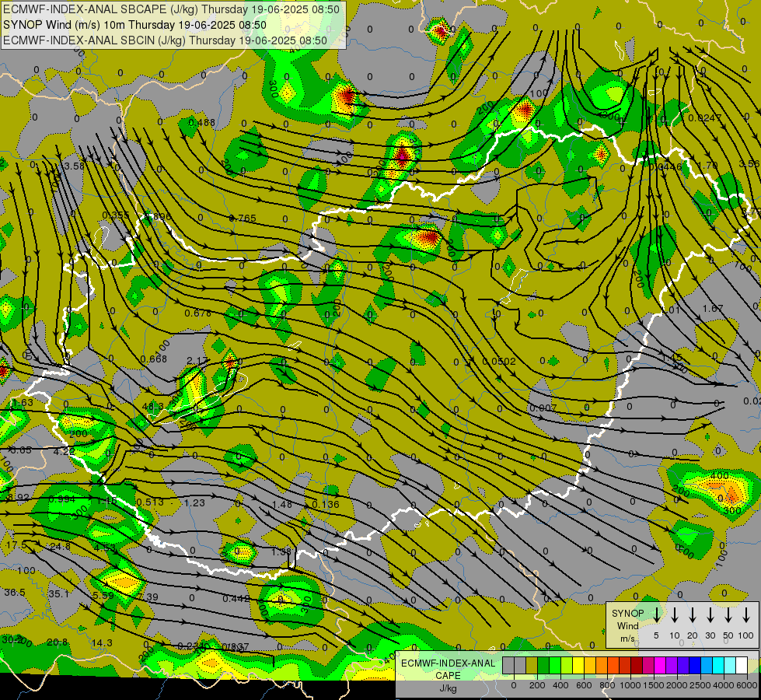Click the map value 0.0247

705,117
